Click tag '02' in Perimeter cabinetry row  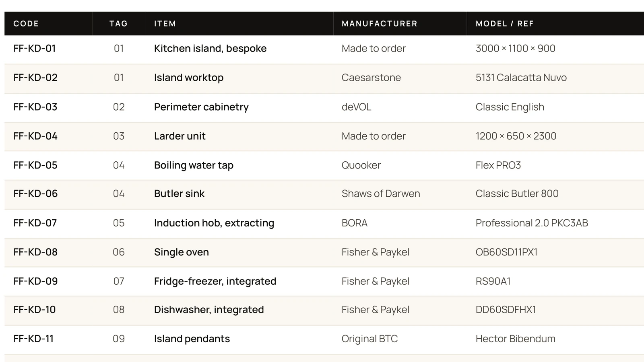pos(119,107)
